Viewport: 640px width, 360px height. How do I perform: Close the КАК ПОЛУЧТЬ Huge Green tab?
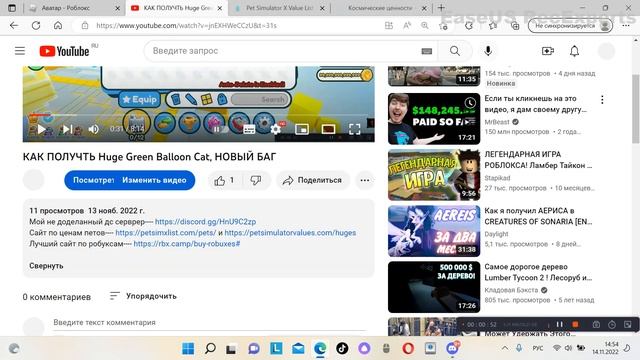pos(220,8)
